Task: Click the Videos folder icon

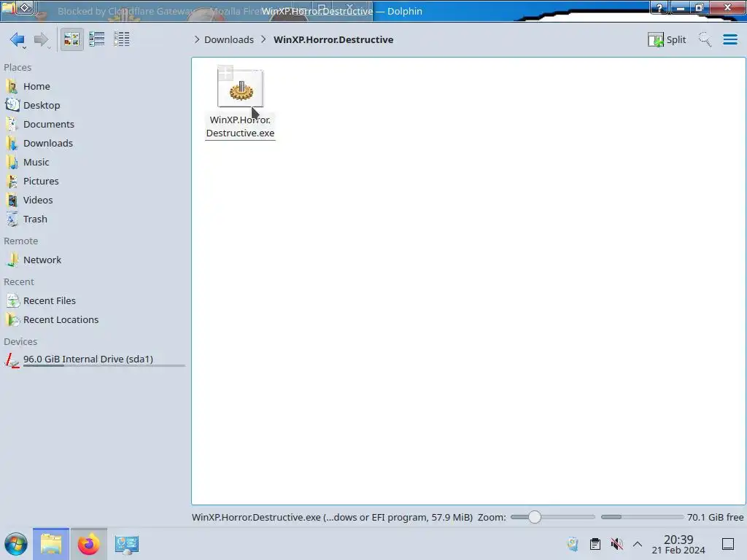Action: 12,201
